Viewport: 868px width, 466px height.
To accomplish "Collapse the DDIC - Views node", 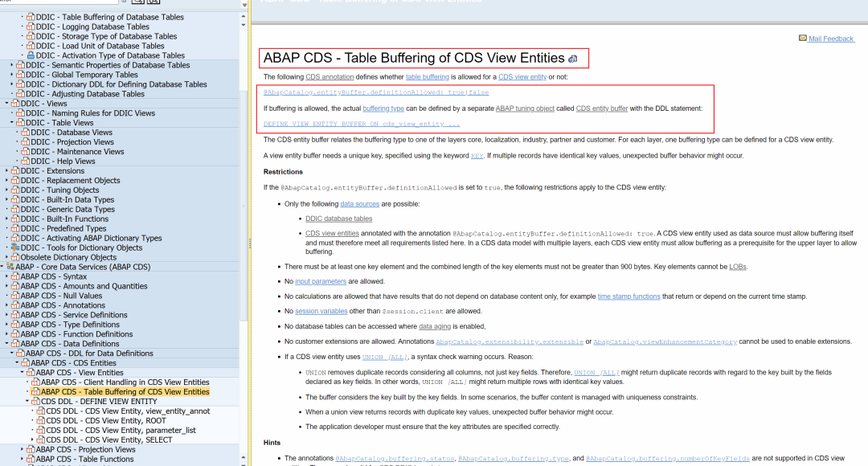I will [6, 104].
